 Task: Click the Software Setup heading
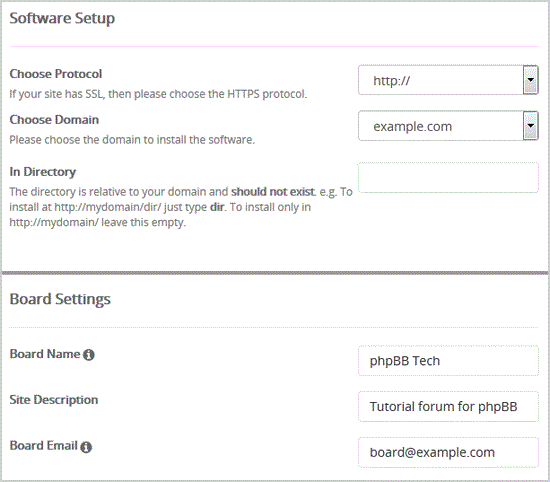click(x=62, y=19)
